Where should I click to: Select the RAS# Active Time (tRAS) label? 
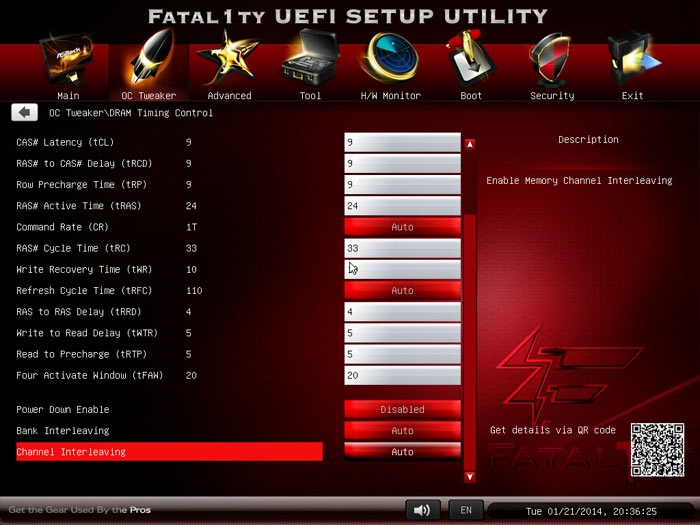[x=79, y=206]
